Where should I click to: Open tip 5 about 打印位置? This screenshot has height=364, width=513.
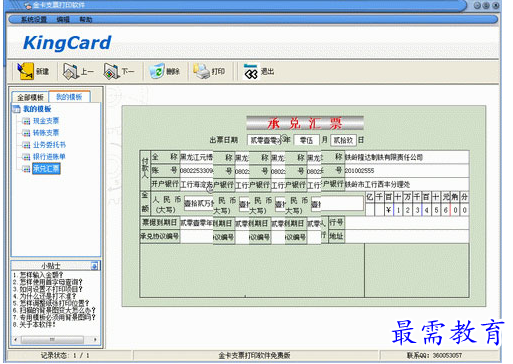coord(51,303)
